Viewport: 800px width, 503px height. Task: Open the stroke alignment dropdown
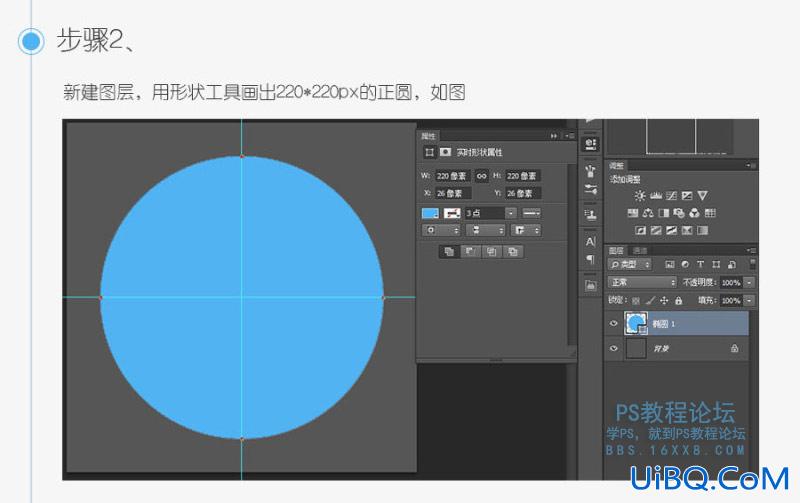click(x=441, y=231)
